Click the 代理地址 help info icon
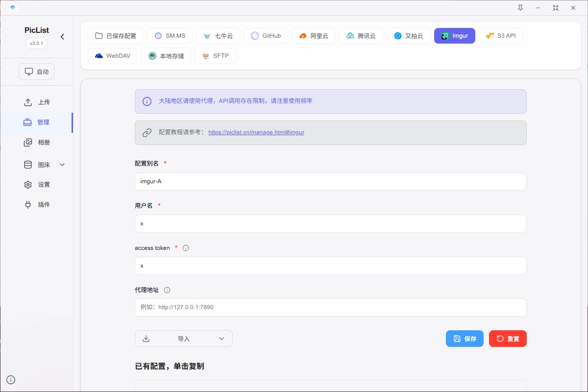 [167, 290]
